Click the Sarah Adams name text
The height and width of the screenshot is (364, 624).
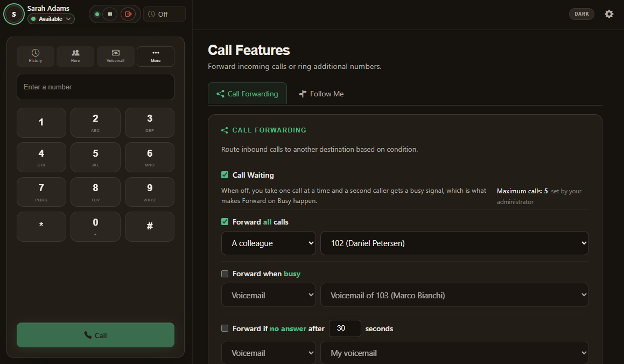coord(48,8)
